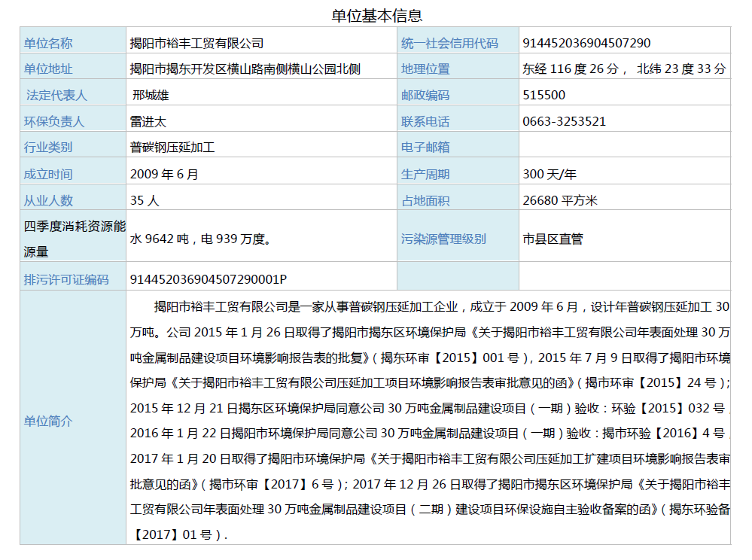Select the 统一社会信用代码 label

click(449, 43)
